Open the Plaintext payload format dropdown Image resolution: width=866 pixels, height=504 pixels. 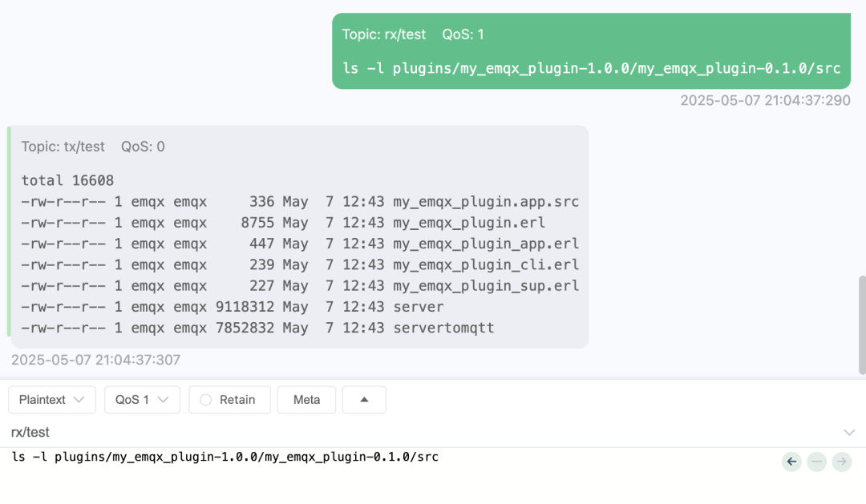(x=52, y=400)
